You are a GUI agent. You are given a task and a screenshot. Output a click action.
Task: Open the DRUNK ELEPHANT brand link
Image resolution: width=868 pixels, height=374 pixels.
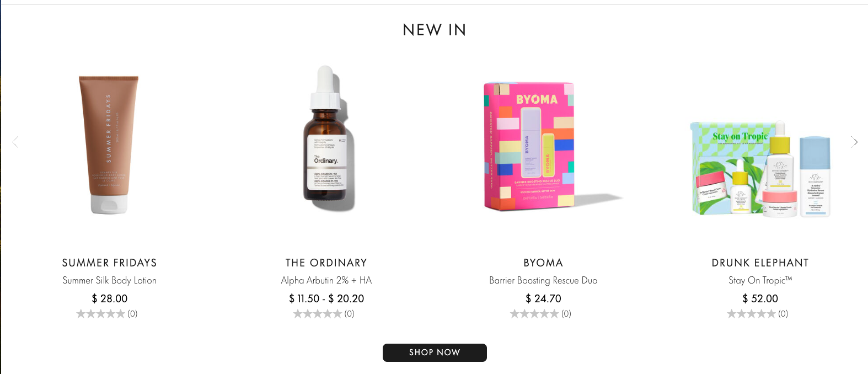point(760,263)
